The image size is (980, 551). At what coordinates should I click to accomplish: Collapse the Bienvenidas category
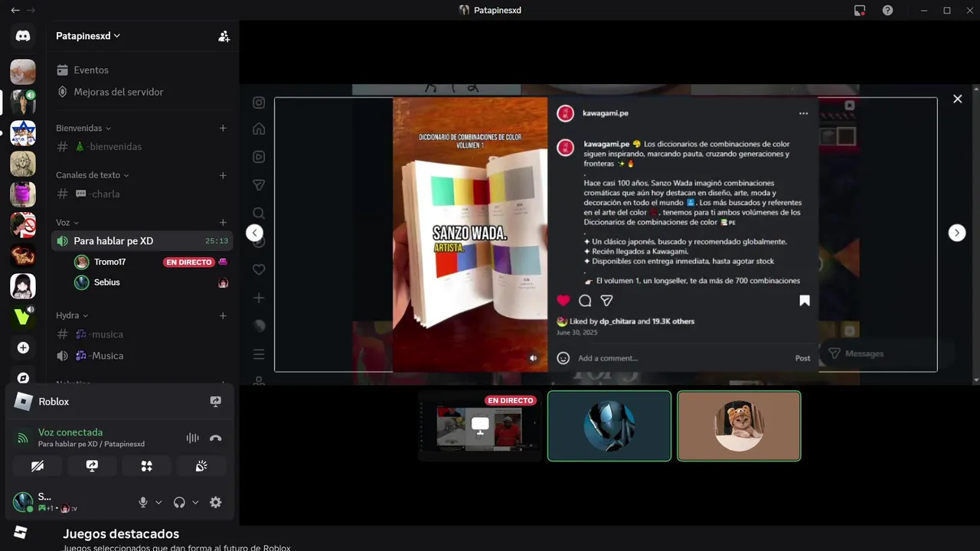click(x=83, y=128)
